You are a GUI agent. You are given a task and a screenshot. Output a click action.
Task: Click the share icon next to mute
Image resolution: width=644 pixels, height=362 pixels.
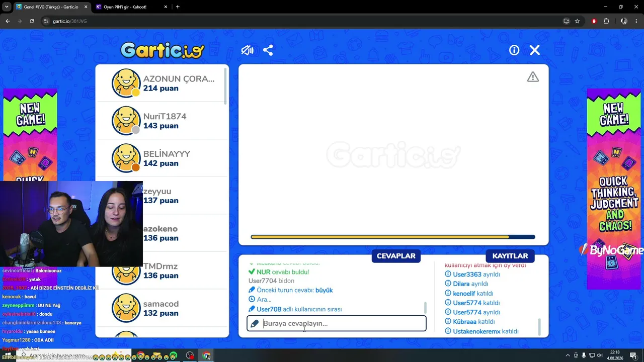point(268,50)
